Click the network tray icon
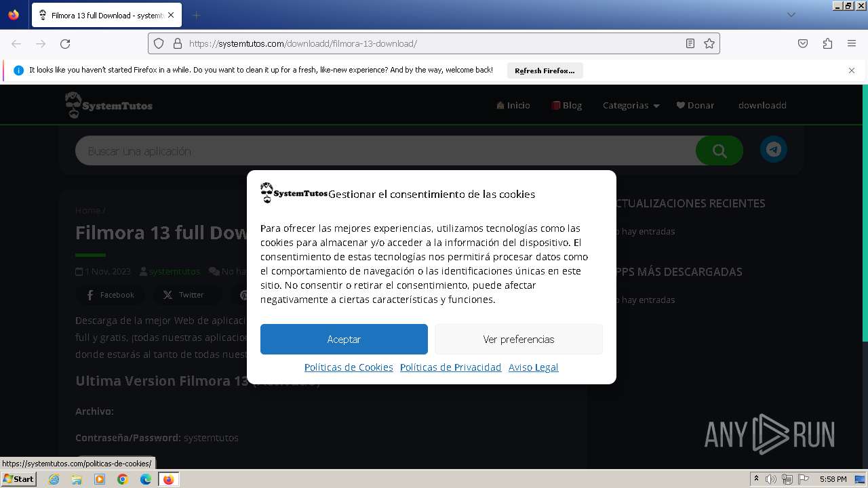 (x=787, y=479)
